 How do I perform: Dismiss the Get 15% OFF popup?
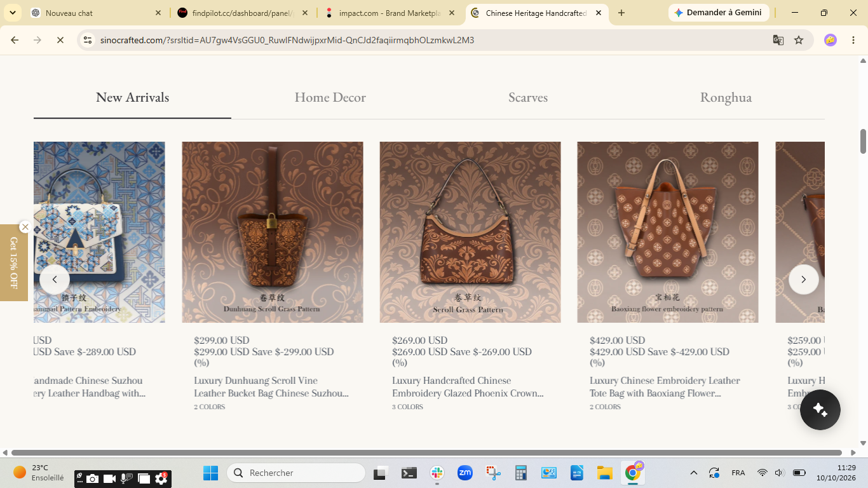[25, 227]
